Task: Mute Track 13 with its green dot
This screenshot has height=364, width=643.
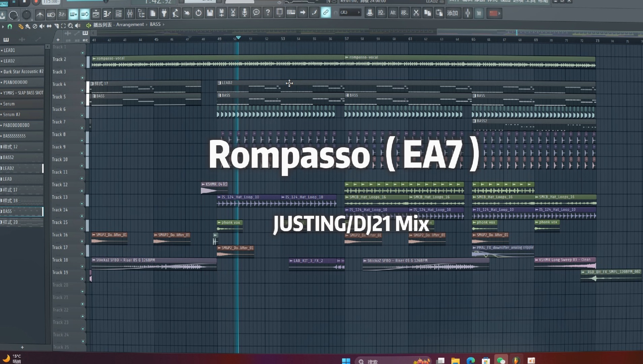Action: [82, 204]
